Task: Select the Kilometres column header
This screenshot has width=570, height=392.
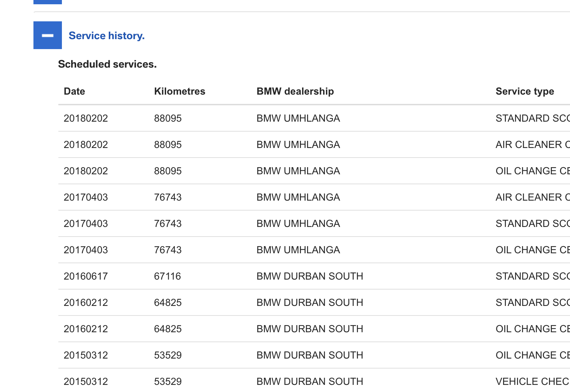Action: pos(180,91)
